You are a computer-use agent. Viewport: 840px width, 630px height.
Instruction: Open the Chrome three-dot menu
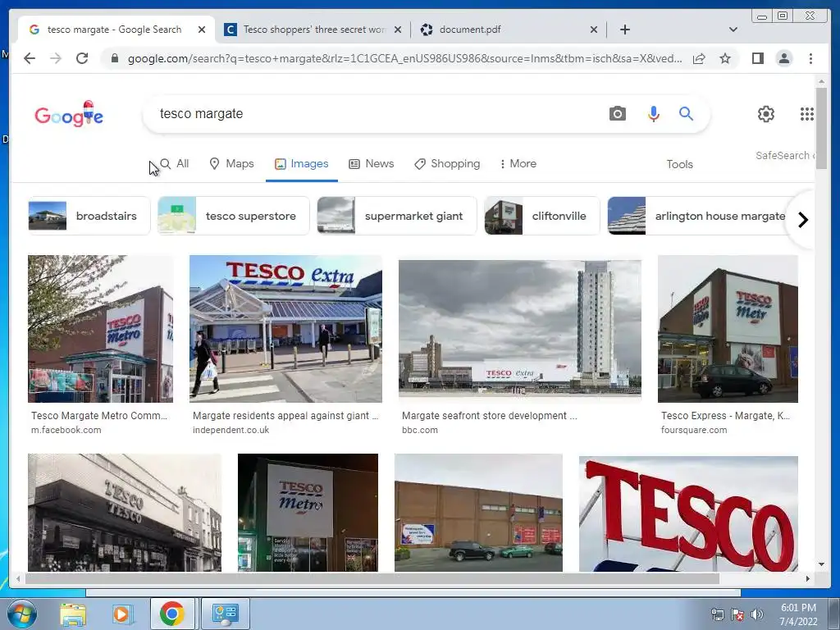coord(810,58)
